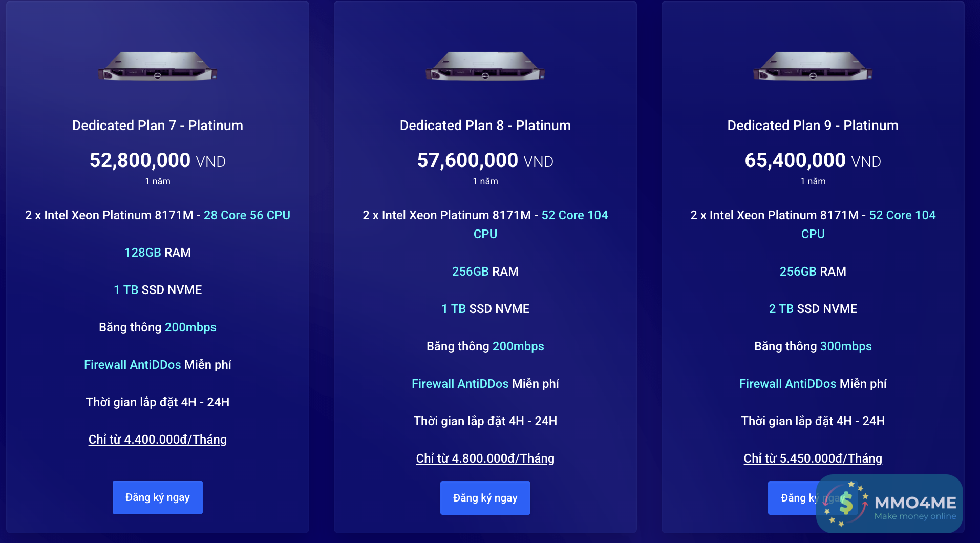
Task: Click the Plan 9 server image
Action: [x=813, y=67]
